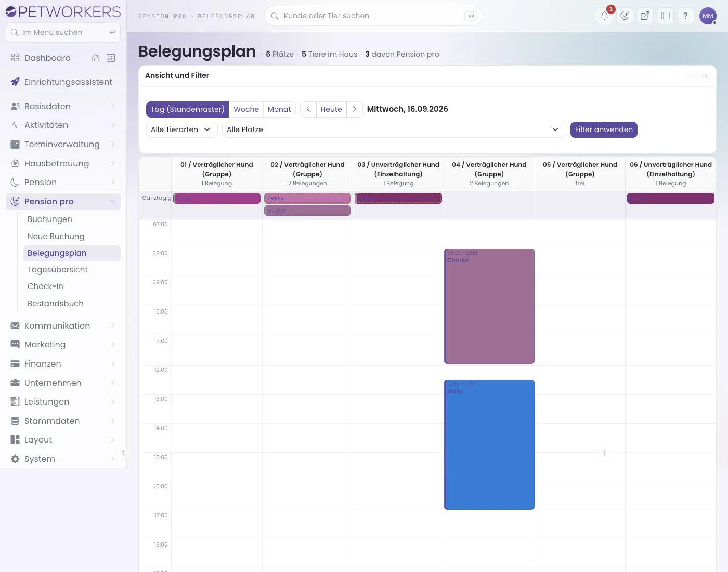Open Einrichtungsassistent via the rocket icon
This screenshot has width=728, height=572.
(15, 82)
